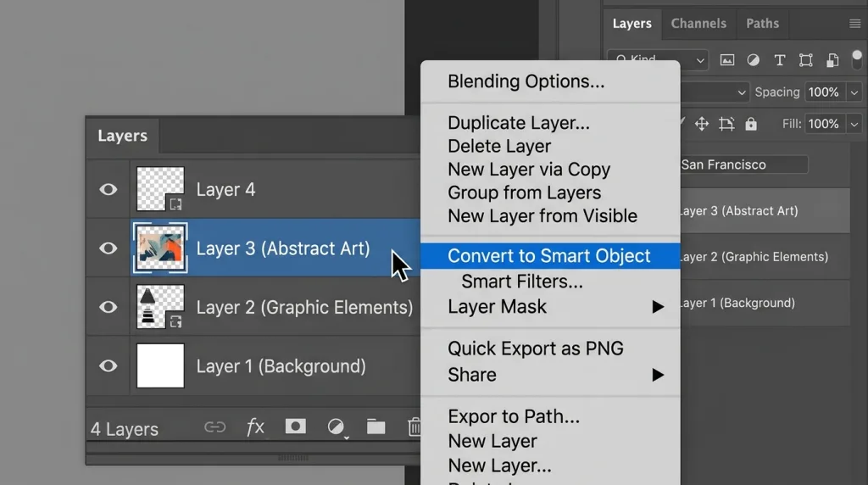
Task: Select Layer 1 (Background) name
Action: 281,366
